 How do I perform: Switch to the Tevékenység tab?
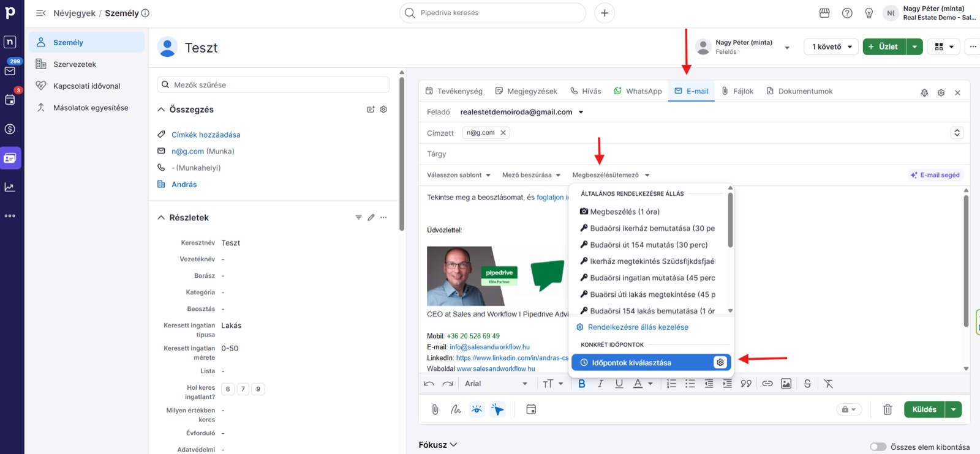454,91
